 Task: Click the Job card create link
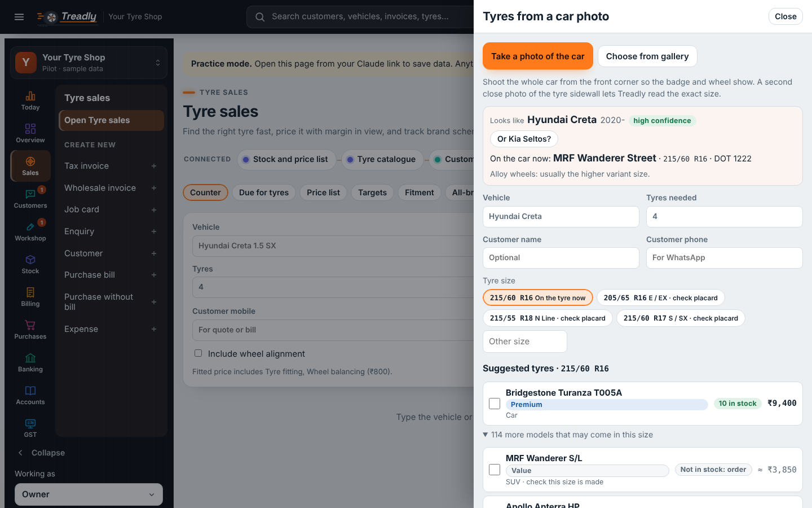[82, 209]
